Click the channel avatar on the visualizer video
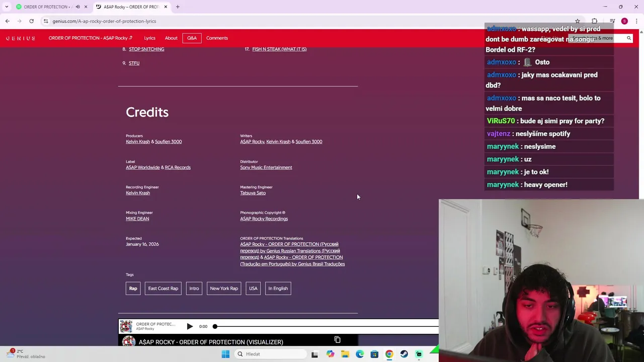This screenshot has width=644, height=362. 129,342
